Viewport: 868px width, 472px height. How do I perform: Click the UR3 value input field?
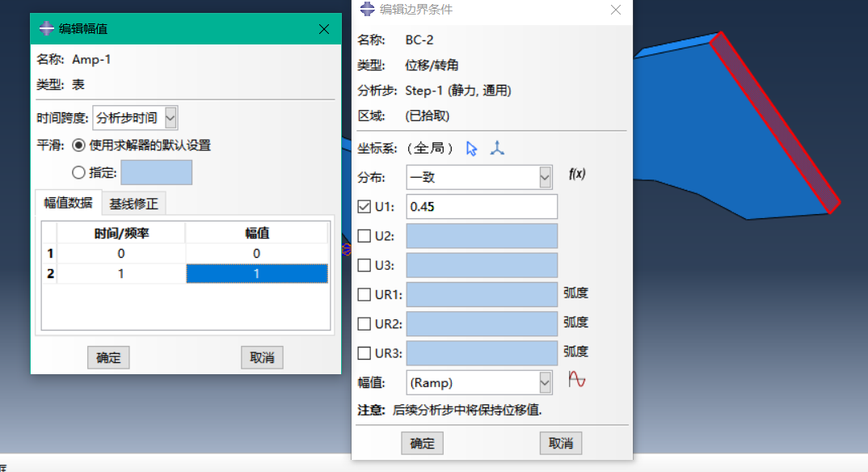(x=482, y=353)
